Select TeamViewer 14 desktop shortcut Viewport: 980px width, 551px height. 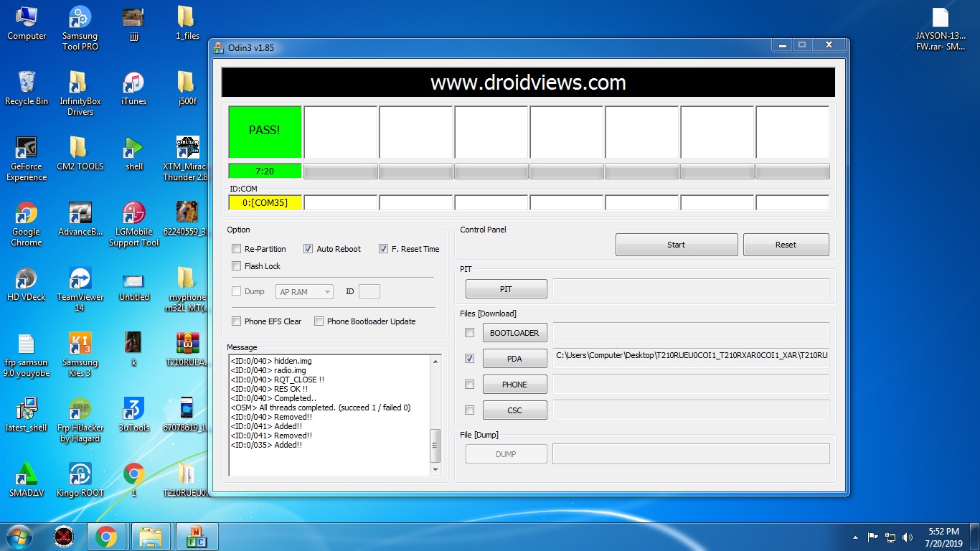coord(80,289)
